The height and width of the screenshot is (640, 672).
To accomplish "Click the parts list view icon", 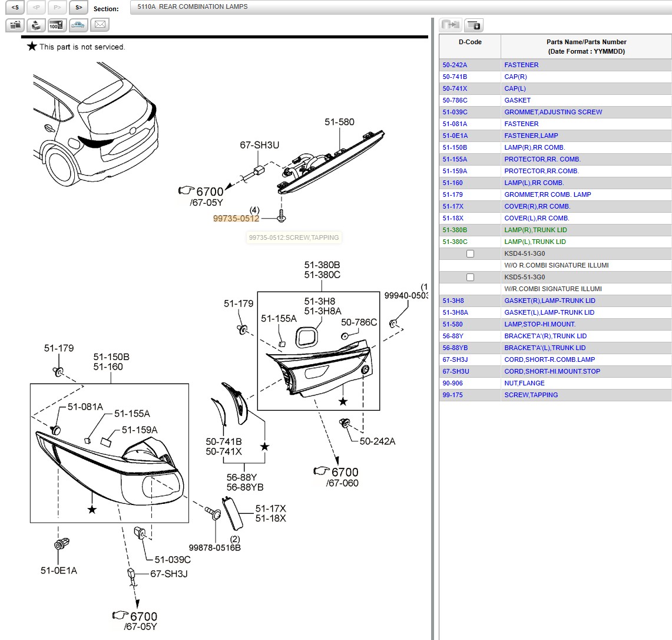I will tap(15, 25).
